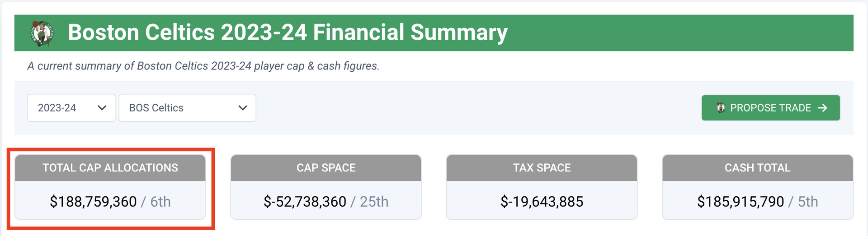868x236 pixels.
Task: Click the italic summary description text
Action: click(x=203, y=66)
